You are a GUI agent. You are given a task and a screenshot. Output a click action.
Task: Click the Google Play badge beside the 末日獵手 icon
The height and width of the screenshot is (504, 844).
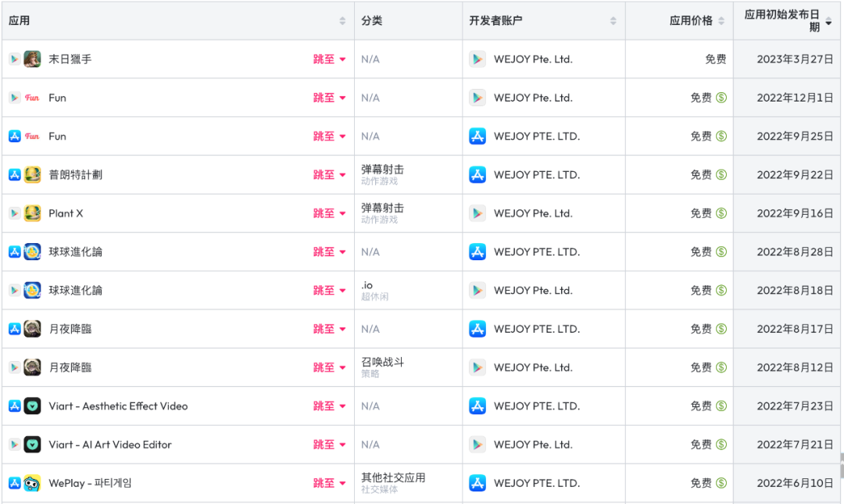coord(15,59)
